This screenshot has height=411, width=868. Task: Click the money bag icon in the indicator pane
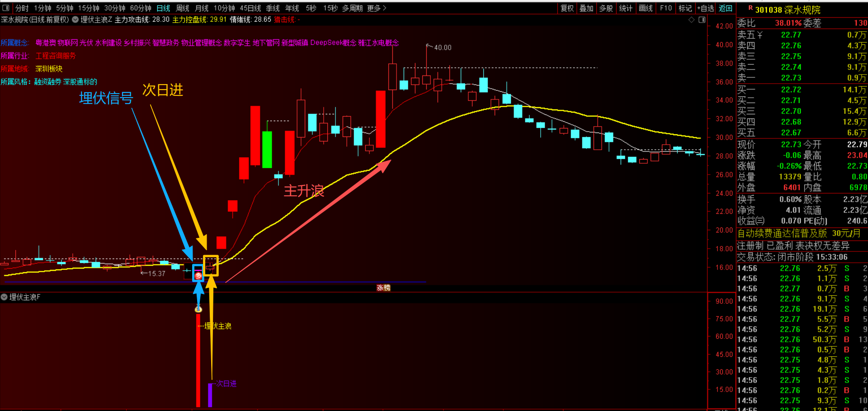tap(198, 309)
